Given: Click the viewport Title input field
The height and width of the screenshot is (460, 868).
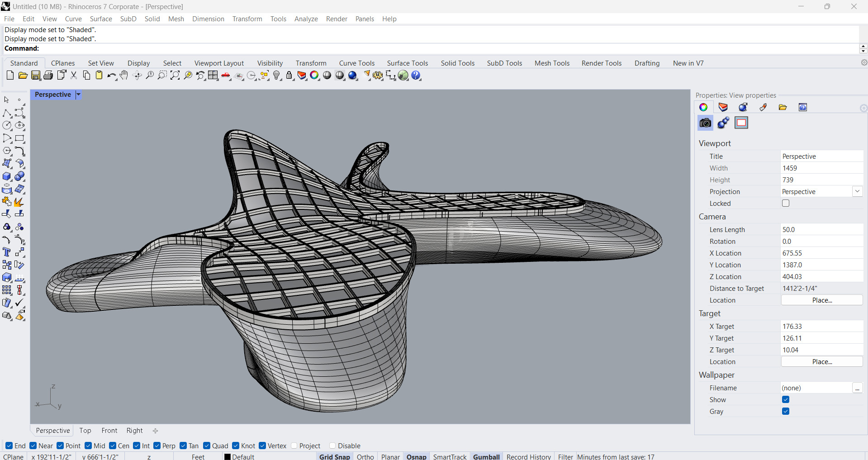Looking at the screenshot, I should [x=822, y=156].
